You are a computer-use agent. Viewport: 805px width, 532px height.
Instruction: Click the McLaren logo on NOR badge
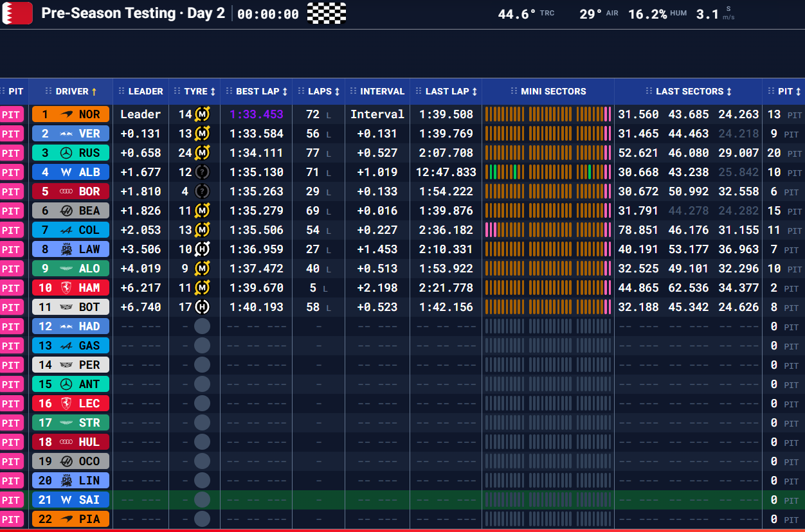point(66,114)
